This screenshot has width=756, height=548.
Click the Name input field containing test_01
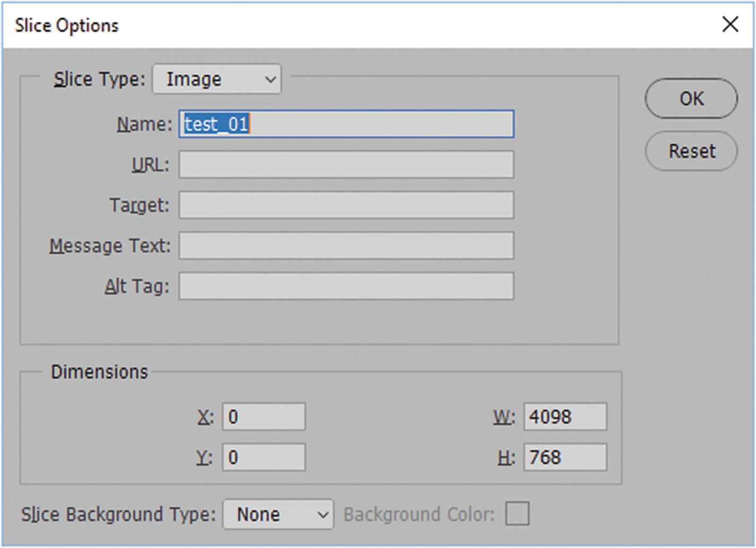point(346,124)
